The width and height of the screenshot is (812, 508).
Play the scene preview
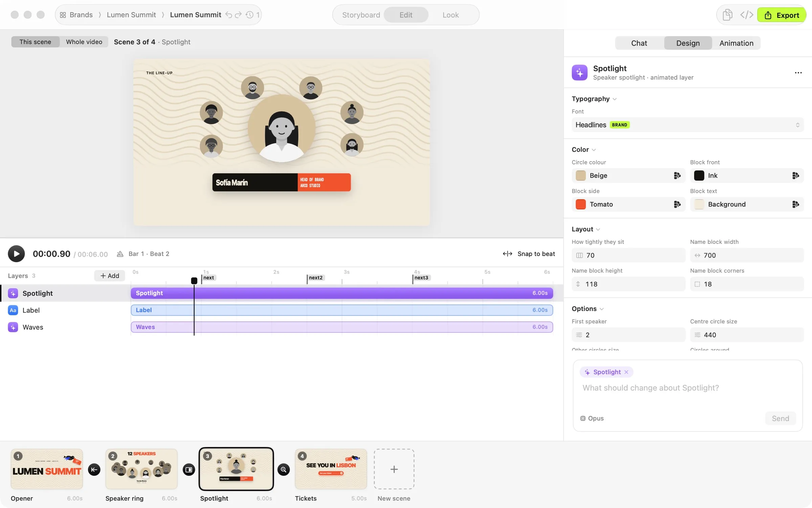(16, 254)
